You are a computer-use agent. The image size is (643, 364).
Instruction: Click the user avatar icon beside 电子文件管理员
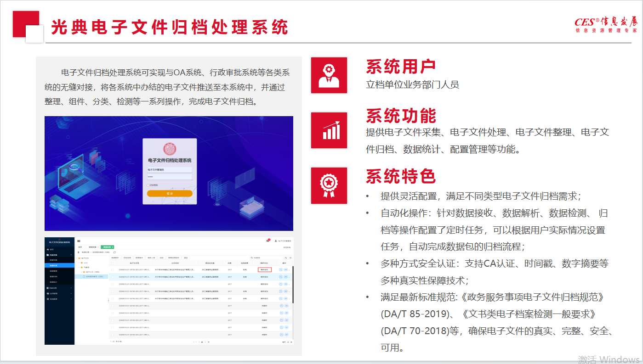pyautogui.click(x=276, y=241)
